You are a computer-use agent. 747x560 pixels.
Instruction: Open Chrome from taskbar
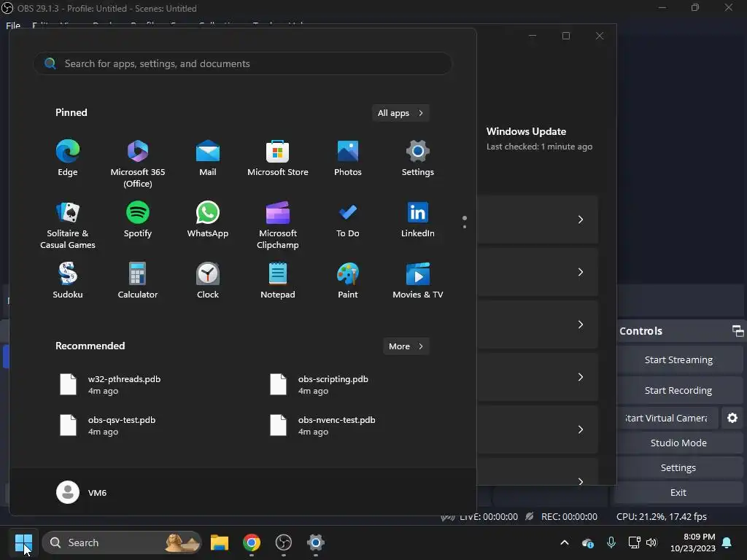coord(252,542)
